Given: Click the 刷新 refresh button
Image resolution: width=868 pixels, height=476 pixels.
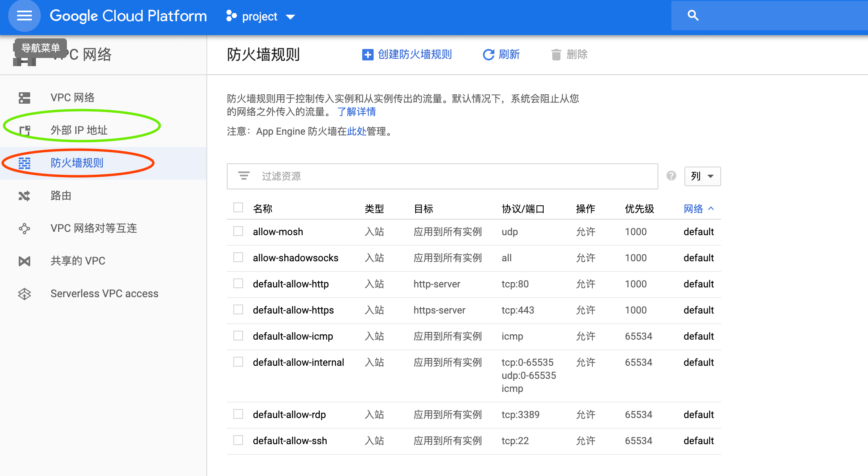Looking at the screenshot, I should click(501, 55).
